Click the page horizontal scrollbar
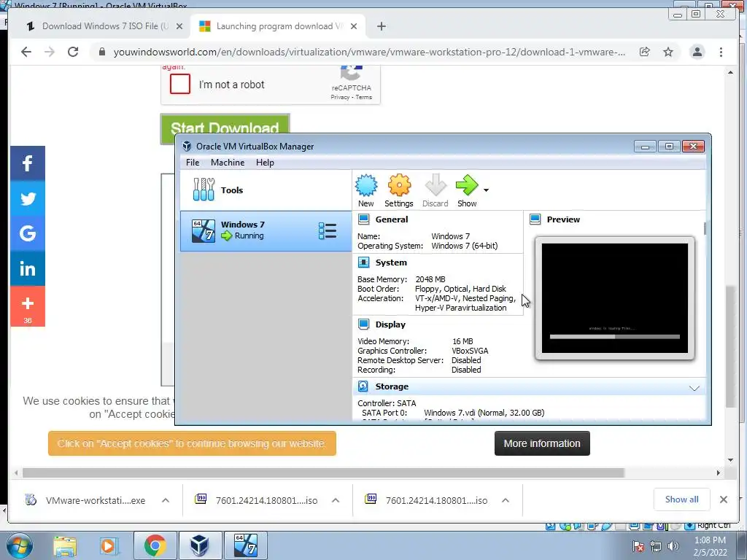 point(323,472)
